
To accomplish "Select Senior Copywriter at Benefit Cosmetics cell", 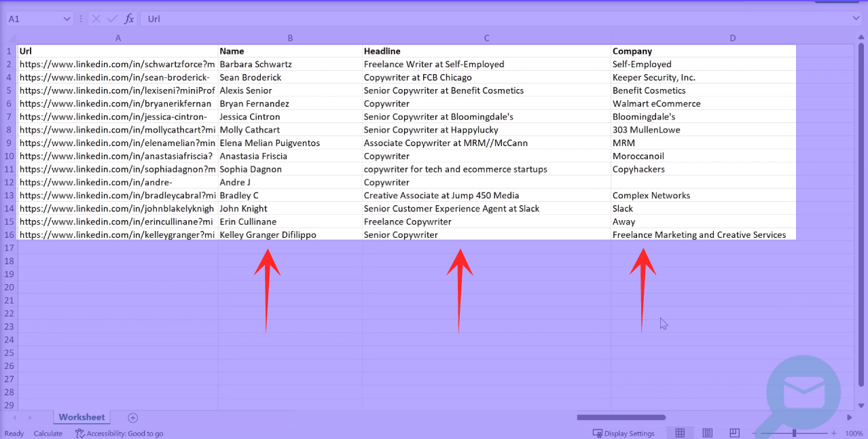I will pos(486,90).
